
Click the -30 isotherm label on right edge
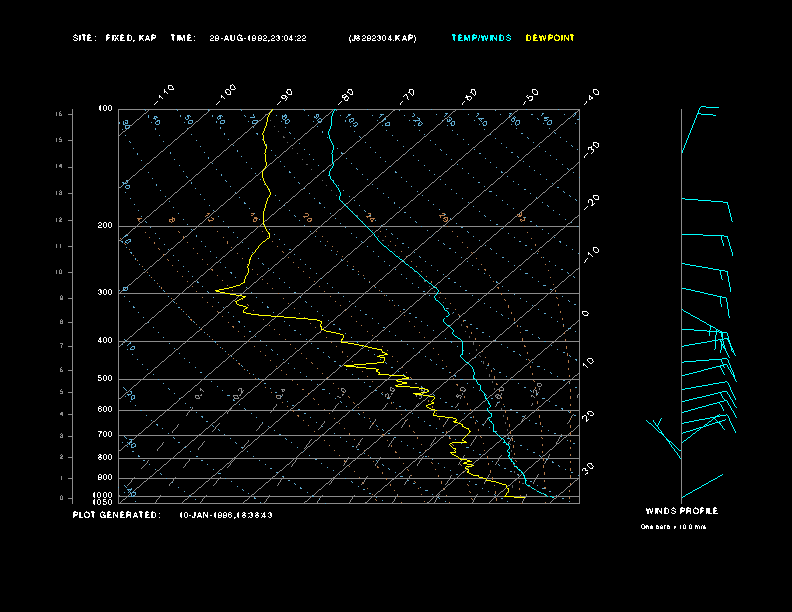point(591,149)
